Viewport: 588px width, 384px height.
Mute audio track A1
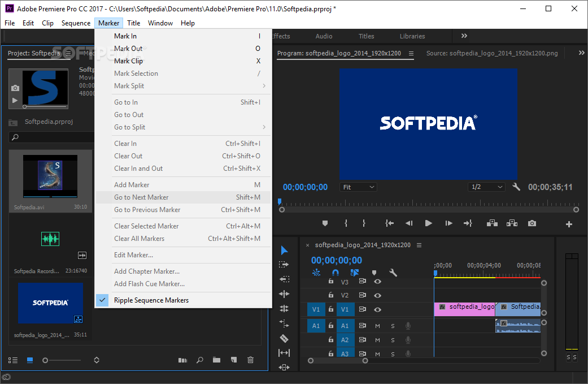[x=378, y=326]
